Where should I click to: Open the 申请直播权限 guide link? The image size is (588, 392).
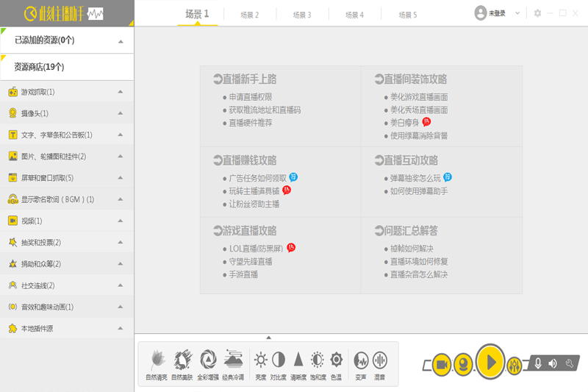(x=250, y=97)
